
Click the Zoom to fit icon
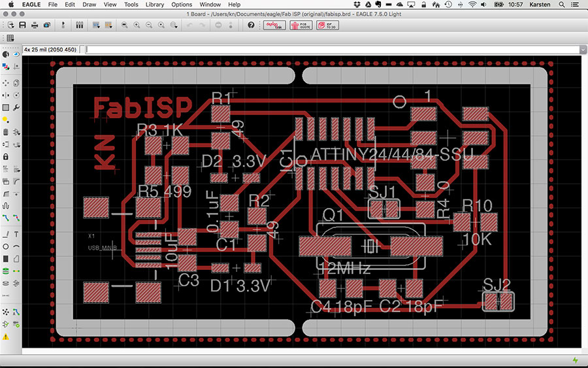tap(125, 25)
